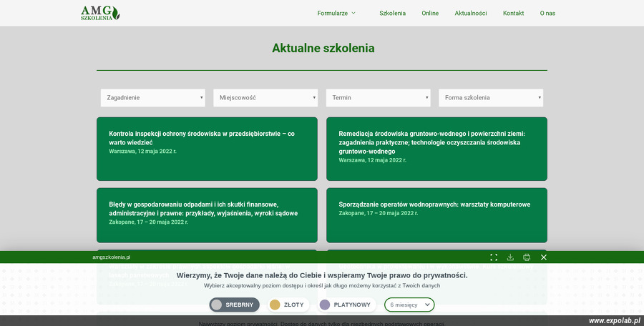
Task: Open the Termin filter dropdown
Action: point(379,98)
